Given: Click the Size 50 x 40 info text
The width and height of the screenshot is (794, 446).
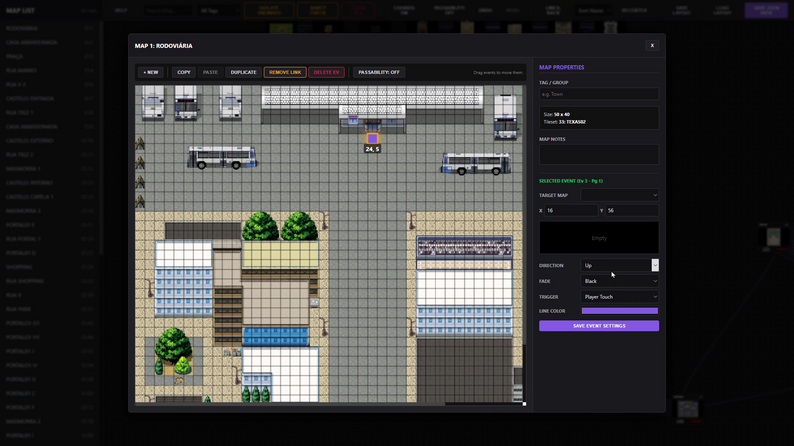Looking at the screenshot, I should click(557, 114).
